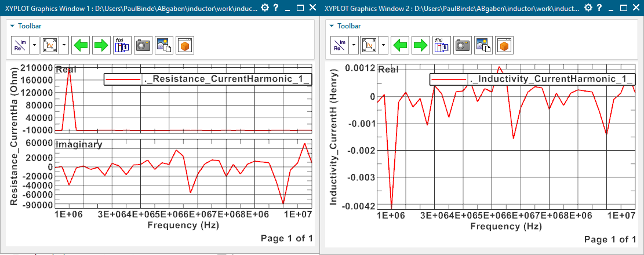Open fit-plot dropdown arrow in Window 2
Screen dimensions: 644x255
(384, 45)
